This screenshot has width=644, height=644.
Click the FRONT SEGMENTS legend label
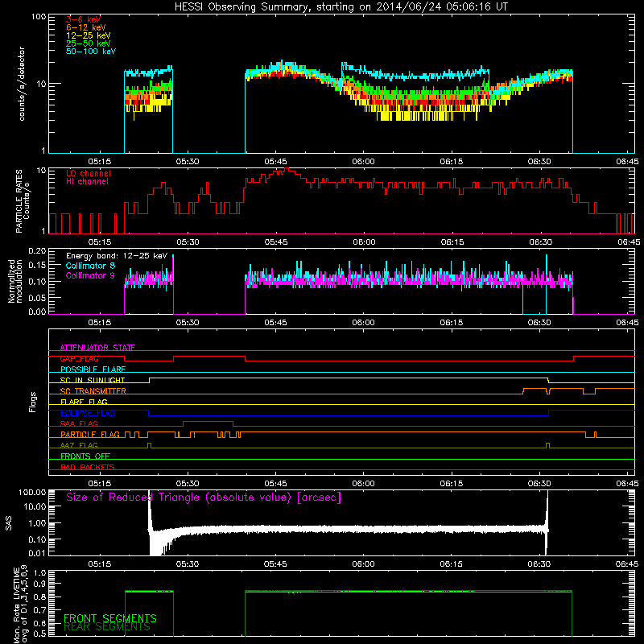click(110, 618)
